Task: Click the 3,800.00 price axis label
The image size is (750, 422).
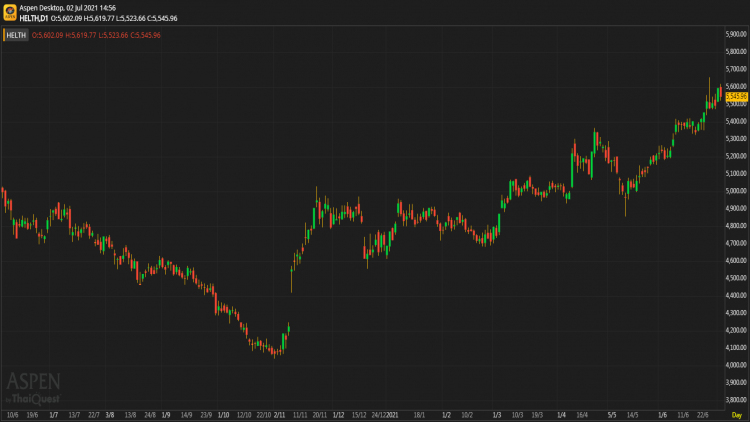Action: [x=736, y=400]
